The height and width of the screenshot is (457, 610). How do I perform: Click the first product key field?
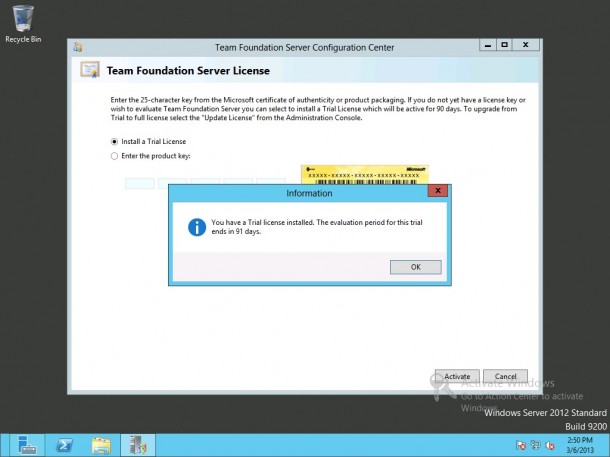[140, 183]
